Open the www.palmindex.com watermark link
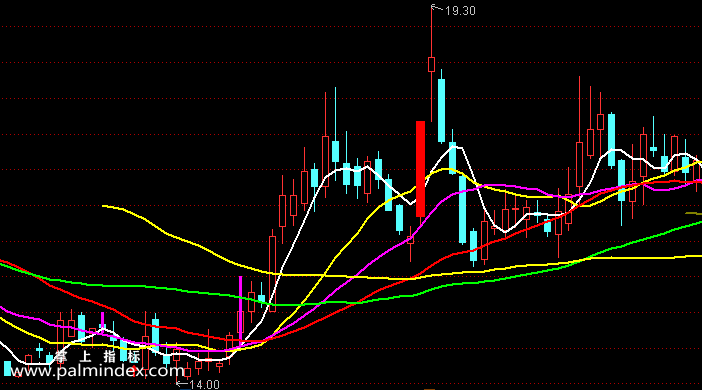The image size is (702, 390). [x=97, y=371]
